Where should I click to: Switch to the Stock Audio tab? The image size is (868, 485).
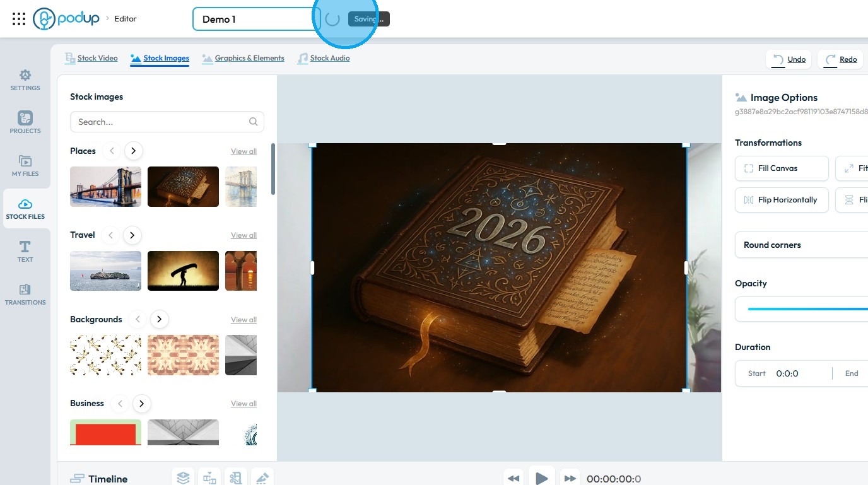click(324, 58)
